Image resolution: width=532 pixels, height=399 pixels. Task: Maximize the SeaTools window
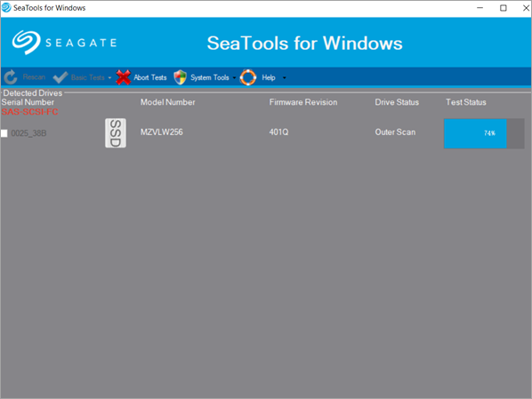[504, 8]
